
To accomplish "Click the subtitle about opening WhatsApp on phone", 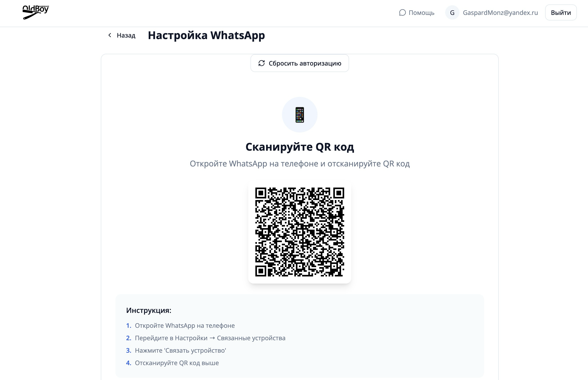I will (x=300, y=164).
